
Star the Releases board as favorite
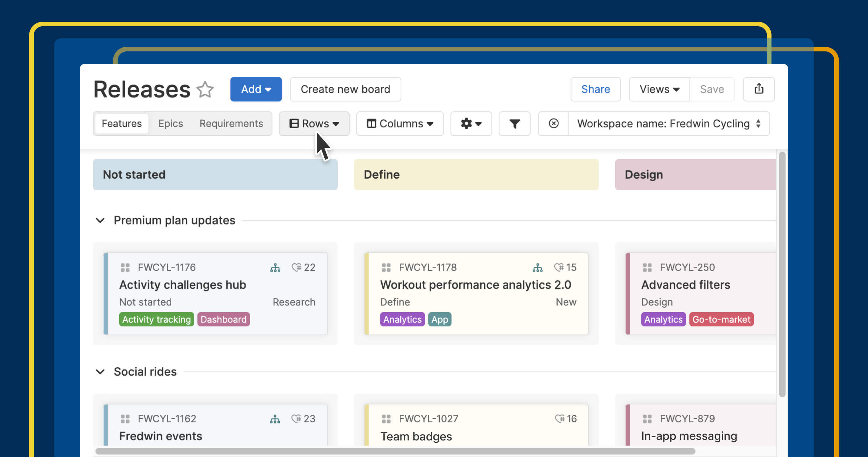coord(205,89)
